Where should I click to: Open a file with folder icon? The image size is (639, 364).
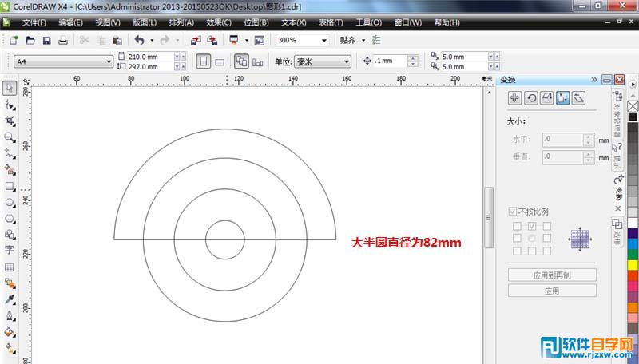tap(30, 40)
